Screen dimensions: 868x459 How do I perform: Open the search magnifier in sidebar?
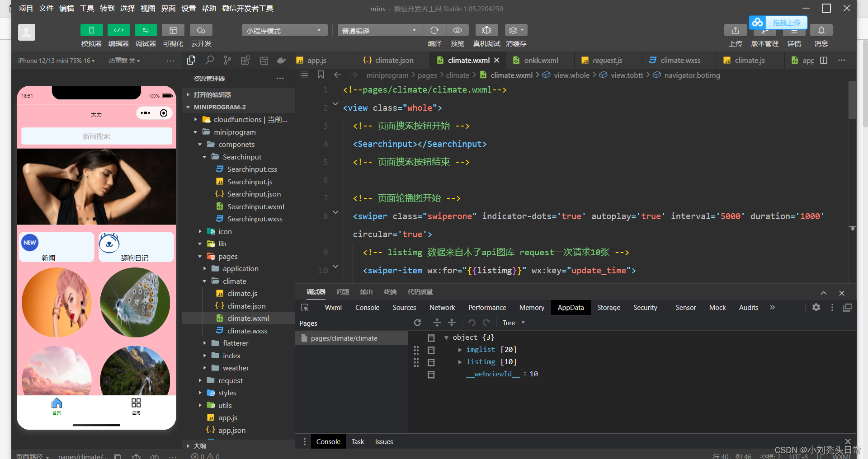pyautogui.click(x=210, y=60)
